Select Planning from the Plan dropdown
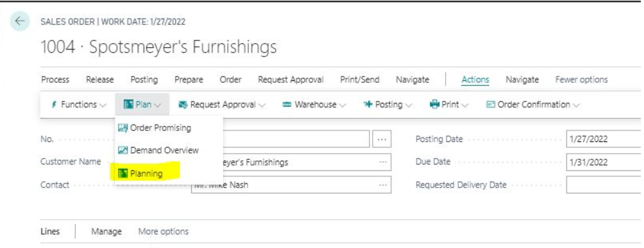The width and height of the screenshot is (644, 248). [x=146, y=173]
